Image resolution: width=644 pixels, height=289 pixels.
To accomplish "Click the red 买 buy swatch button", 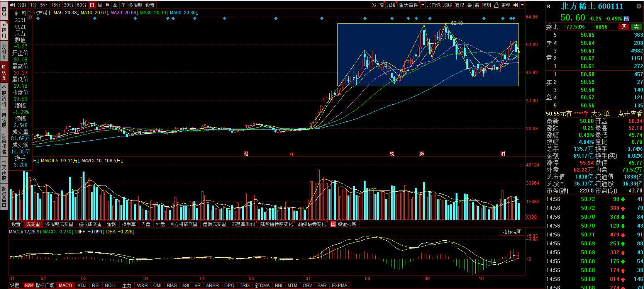I will coord(624,27).
